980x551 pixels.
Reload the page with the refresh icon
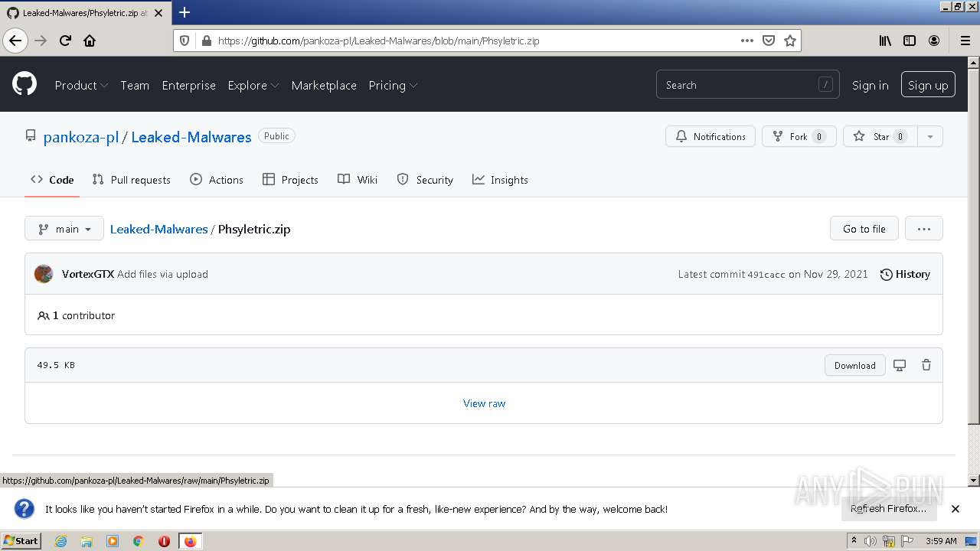pos(65,41)
